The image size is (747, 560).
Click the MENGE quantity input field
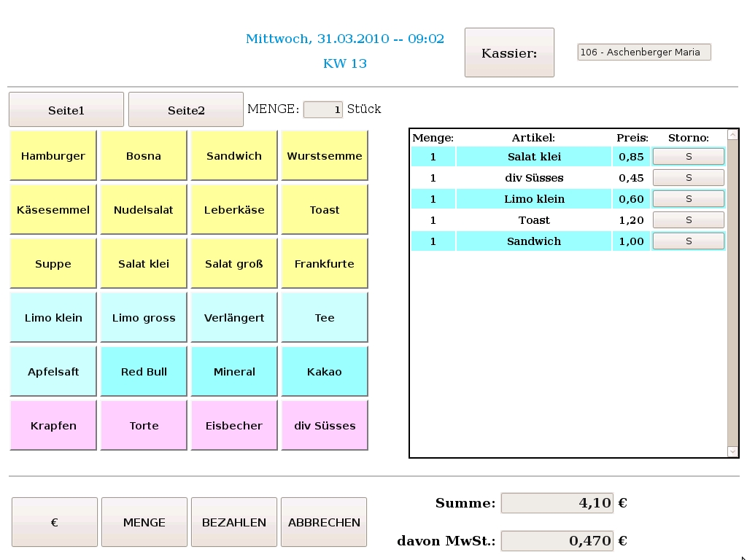[x=322, y=109]
